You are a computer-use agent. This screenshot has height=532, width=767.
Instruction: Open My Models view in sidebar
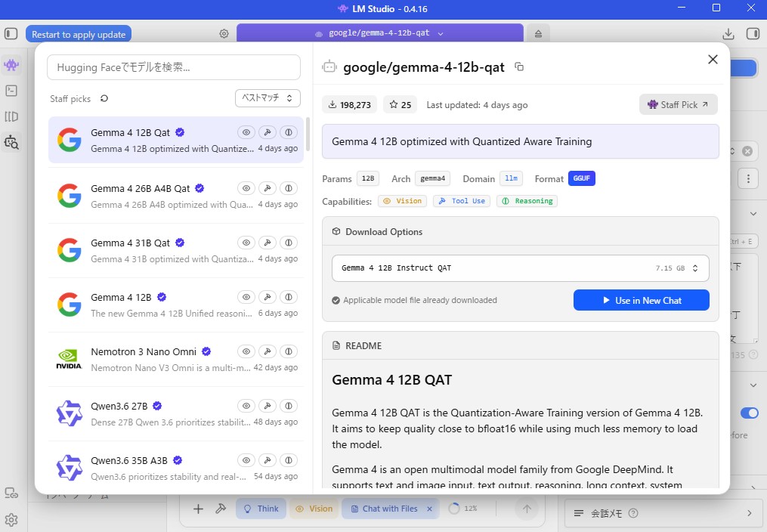point(11,117)
